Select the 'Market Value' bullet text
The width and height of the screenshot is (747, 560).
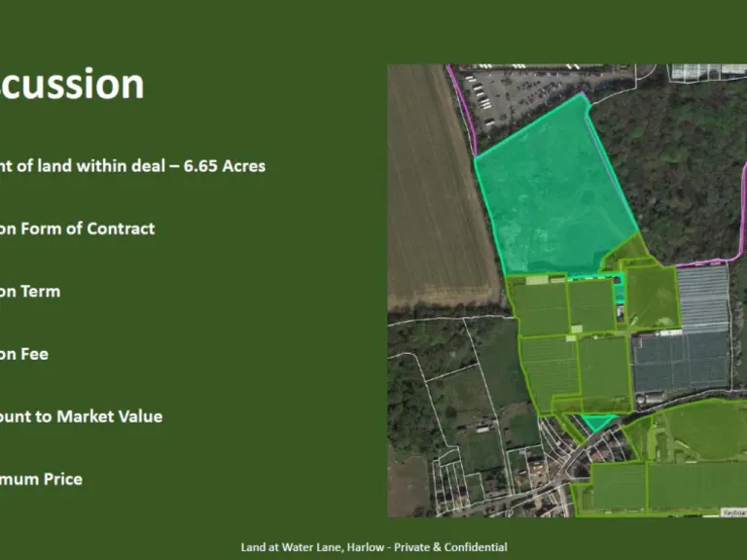(x=81, y=416)
